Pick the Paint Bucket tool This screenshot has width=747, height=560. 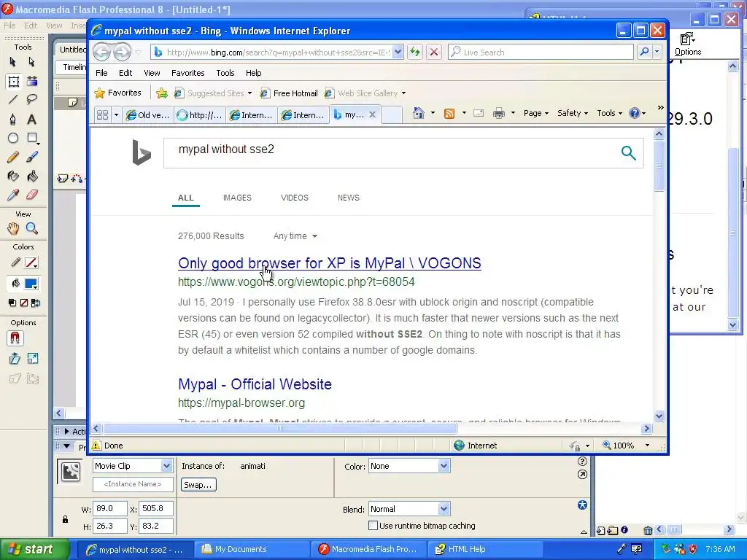tap(32, 176)
